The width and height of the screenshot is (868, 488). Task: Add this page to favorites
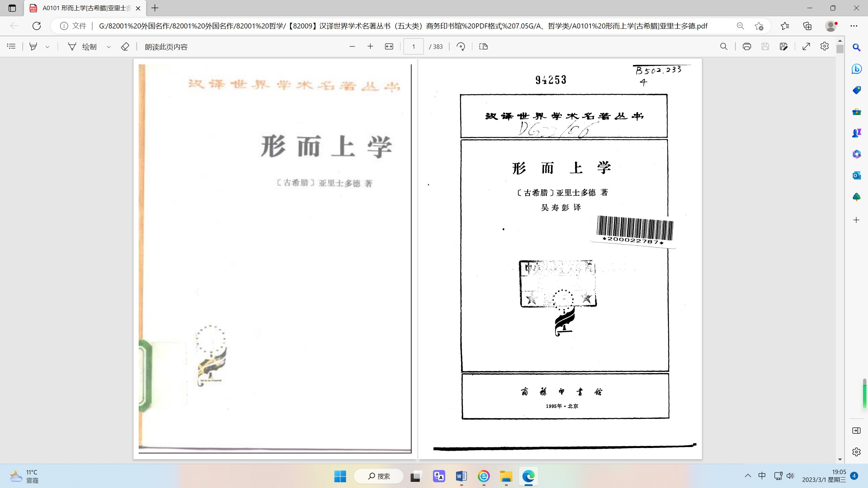click(x=759, y=26)
